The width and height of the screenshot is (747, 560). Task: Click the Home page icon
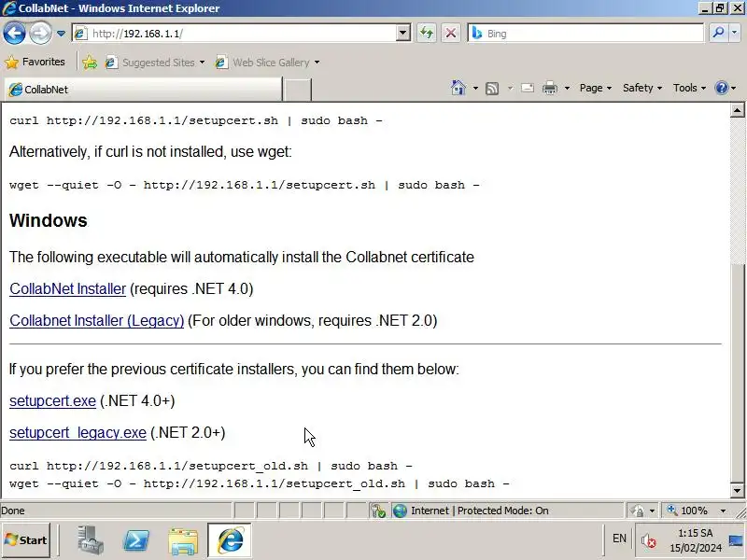pyautogui.click(x=458, y=88)
